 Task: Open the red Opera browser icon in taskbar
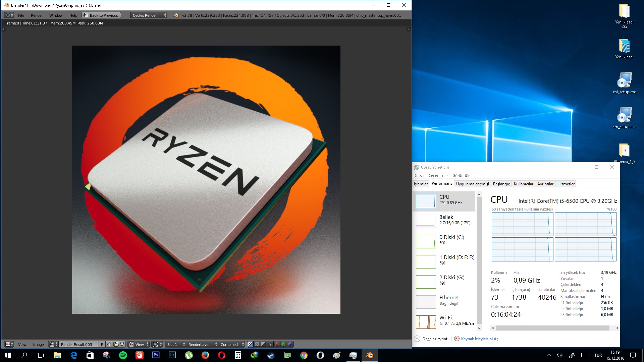pos(222,355)
